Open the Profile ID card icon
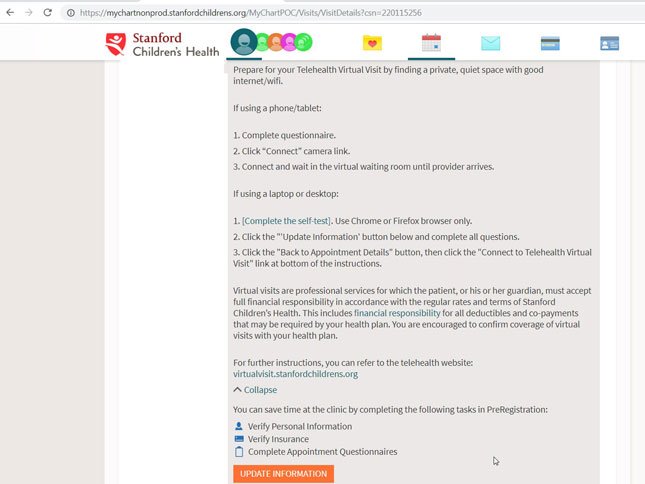 (609, 43)
